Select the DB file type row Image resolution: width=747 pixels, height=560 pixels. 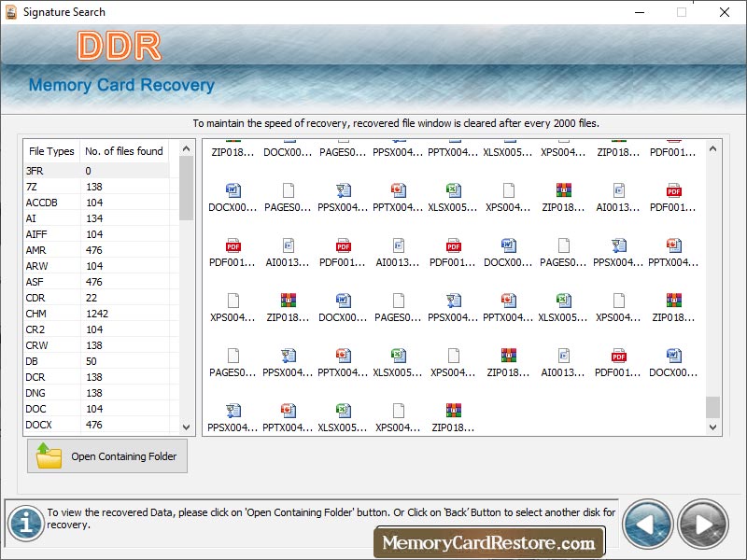[x=97, y=361]
